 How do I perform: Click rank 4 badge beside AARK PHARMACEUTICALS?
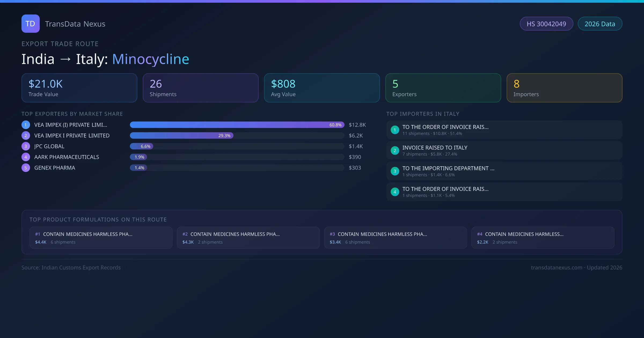26,157
